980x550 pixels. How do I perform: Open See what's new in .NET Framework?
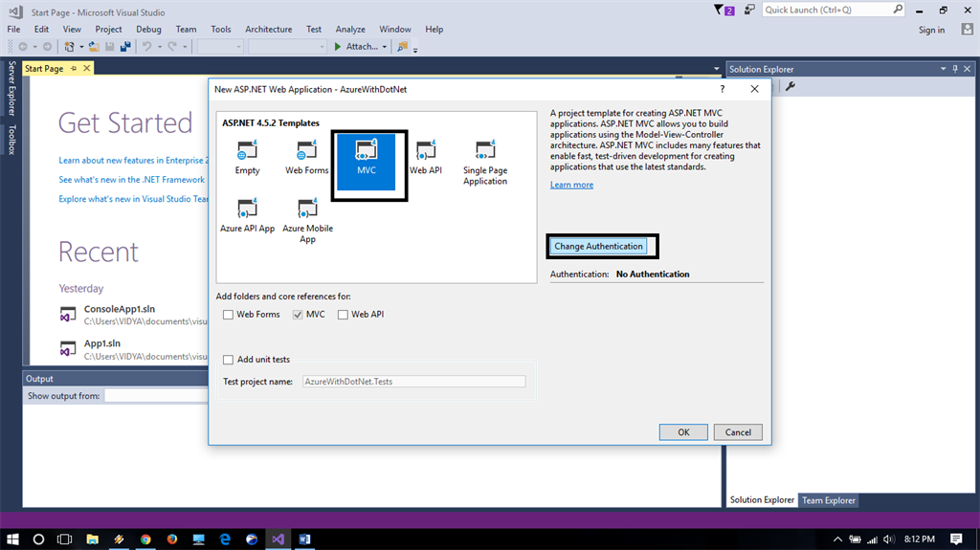tap(131, 180)
